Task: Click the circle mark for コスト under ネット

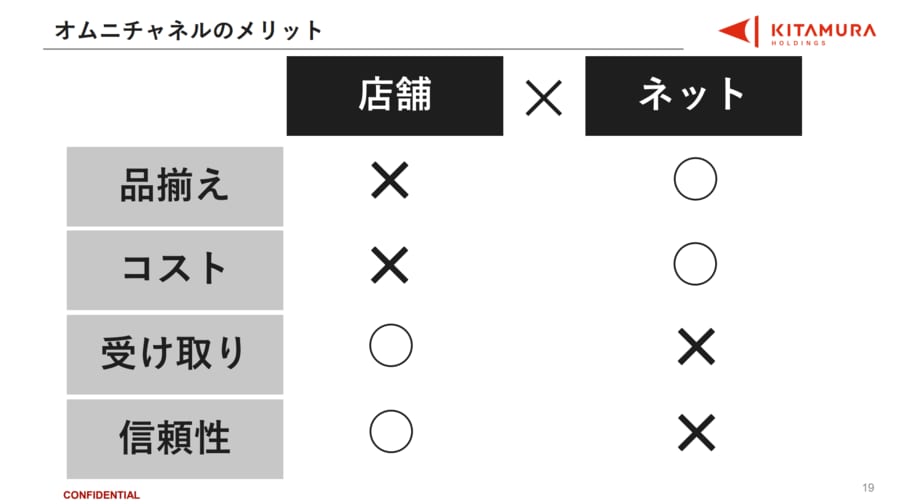Action: click(694, 265)
